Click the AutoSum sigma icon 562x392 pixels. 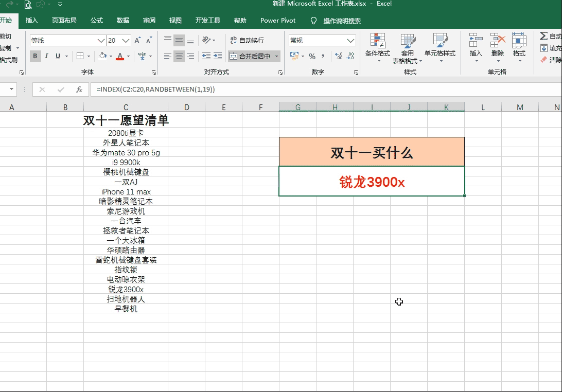click(543, 36)
